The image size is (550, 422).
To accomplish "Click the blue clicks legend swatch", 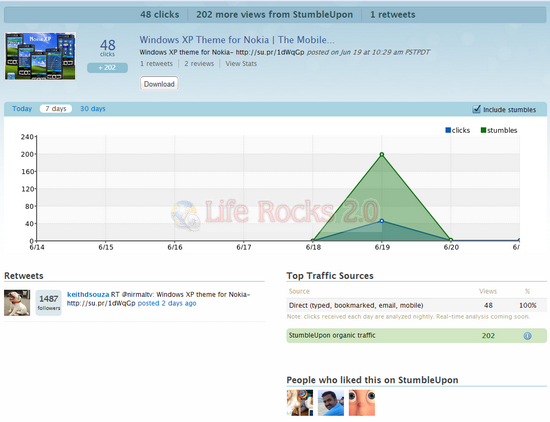I will coord(448,130).
